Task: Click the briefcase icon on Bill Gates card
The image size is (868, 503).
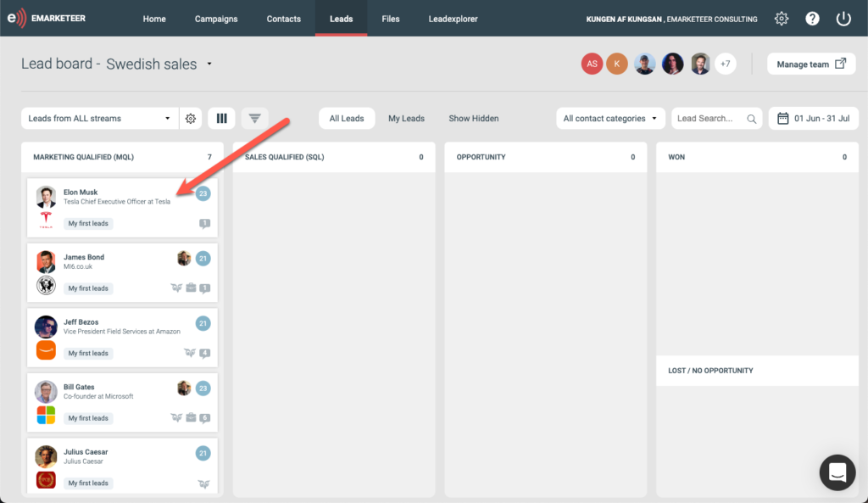Action: pos(191,417)
